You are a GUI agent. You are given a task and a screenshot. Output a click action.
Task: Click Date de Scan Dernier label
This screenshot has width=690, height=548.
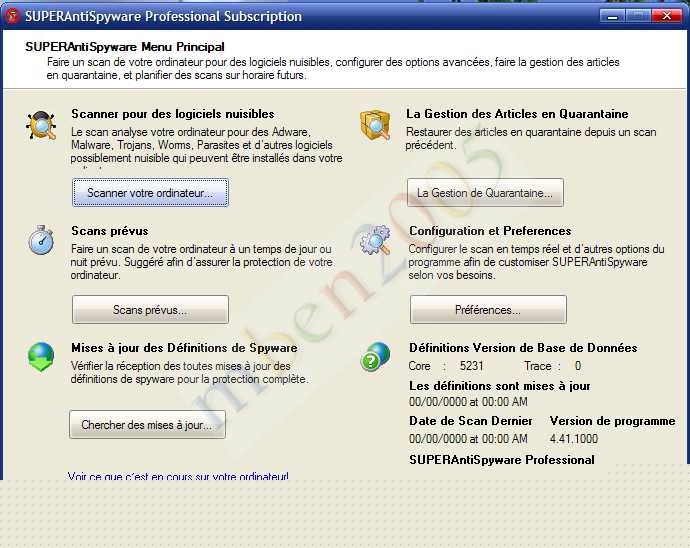coord(471,421)
